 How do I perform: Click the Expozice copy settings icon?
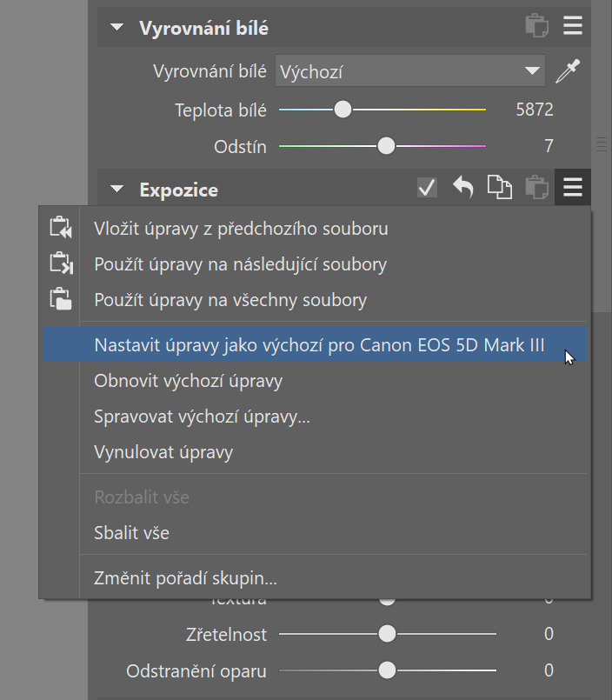pyautogui.click(x=499, y=188)
